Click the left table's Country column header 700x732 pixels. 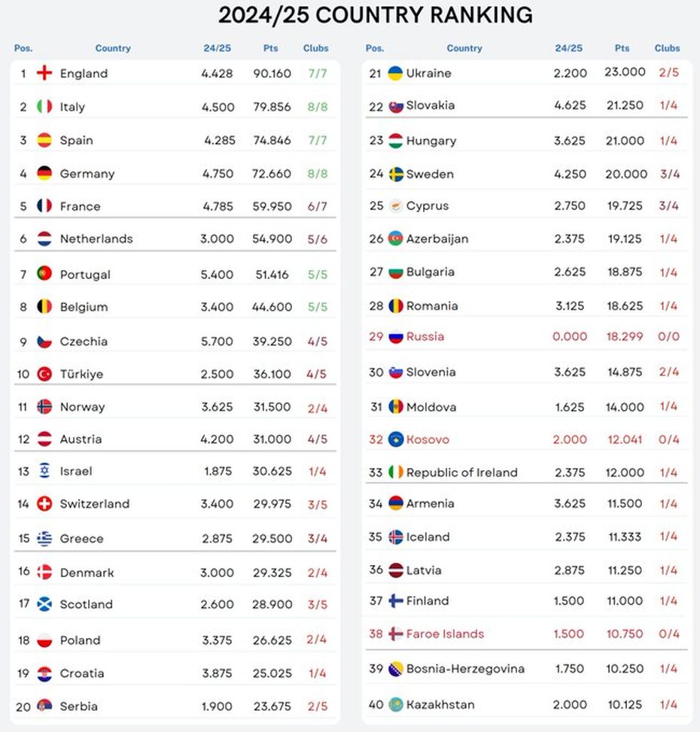click(113, 48)
